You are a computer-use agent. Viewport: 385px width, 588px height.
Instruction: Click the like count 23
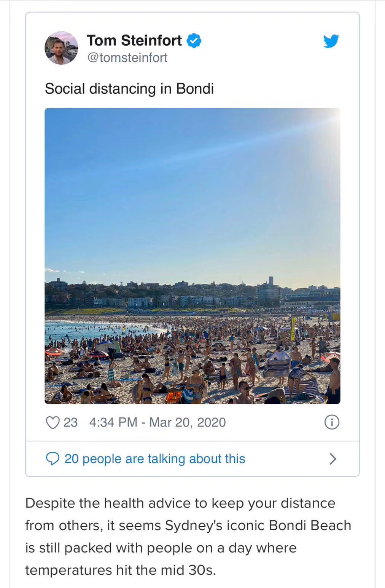click(x=70, y=422)
